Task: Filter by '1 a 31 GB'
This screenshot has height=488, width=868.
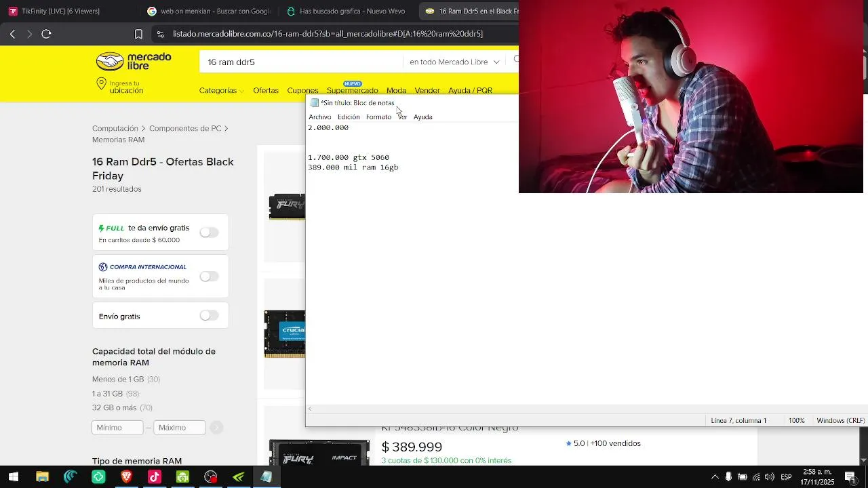Action: point(107,394)
